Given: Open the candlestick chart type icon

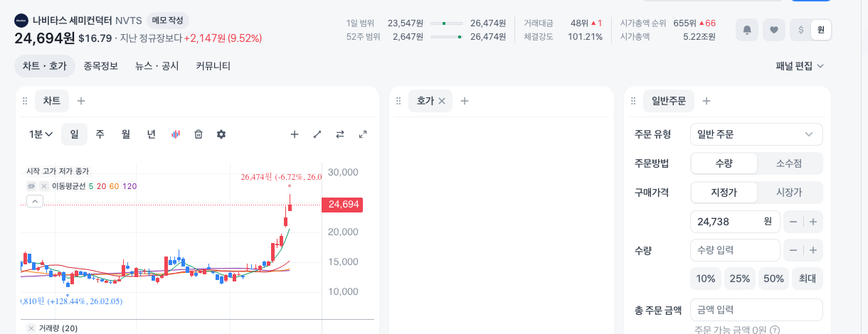Looking at the screenshot, I should (176, 134).
